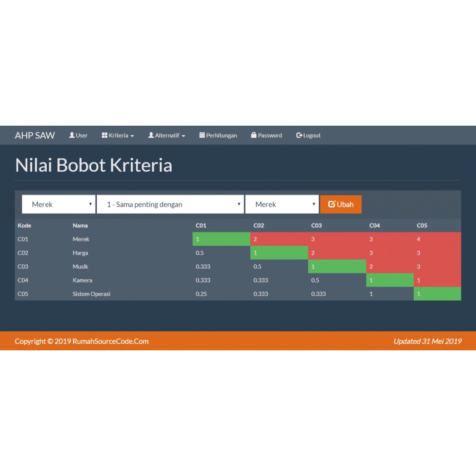The width and height of the screenshot is (476, 476).
Task: Click the User person icon in navbar
Action: tap(72, 135)
